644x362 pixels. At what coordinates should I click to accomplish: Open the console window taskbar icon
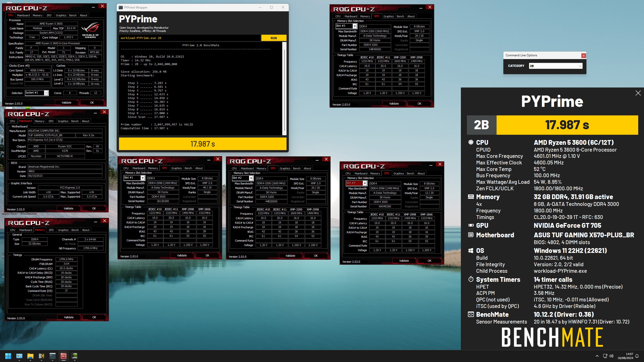[x=53, y=356]
